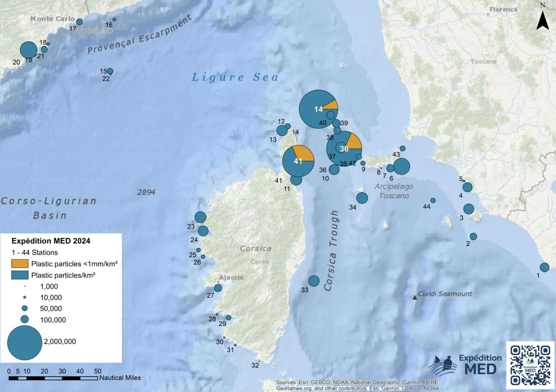Select the pie chart labeled 41 in white
556x392 pixels.
tap(298, 161)
